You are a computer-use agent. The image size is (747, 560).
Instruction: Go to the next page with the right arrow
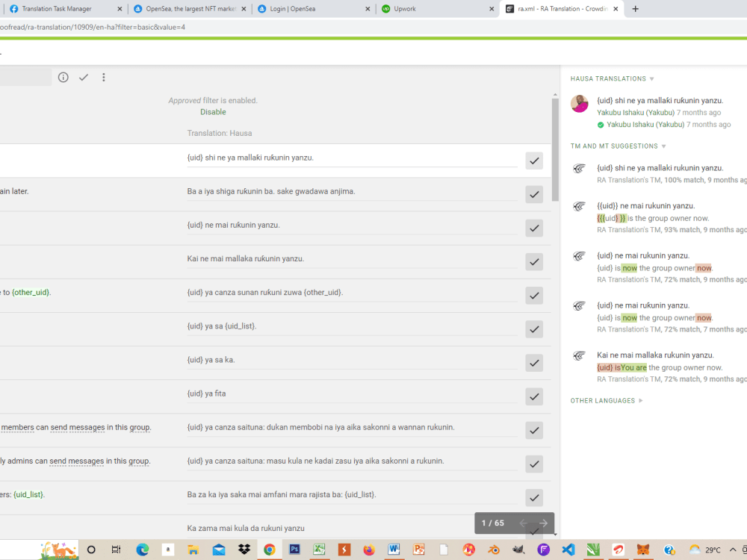click(x=543, y=523)
